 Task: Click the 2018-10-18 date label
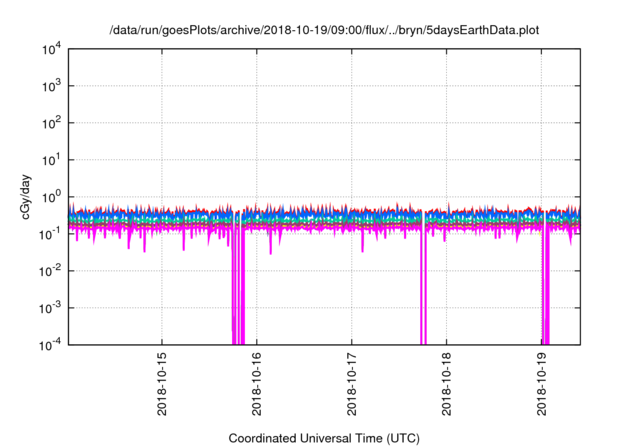coord(447,384)
